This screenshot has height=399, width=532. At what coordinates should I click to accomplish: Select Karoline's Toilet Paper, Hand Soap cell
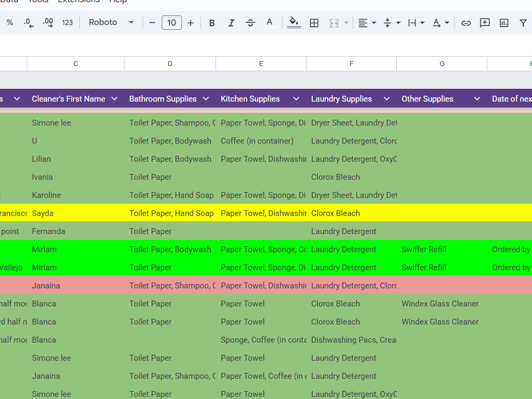(x=170, y=195)
